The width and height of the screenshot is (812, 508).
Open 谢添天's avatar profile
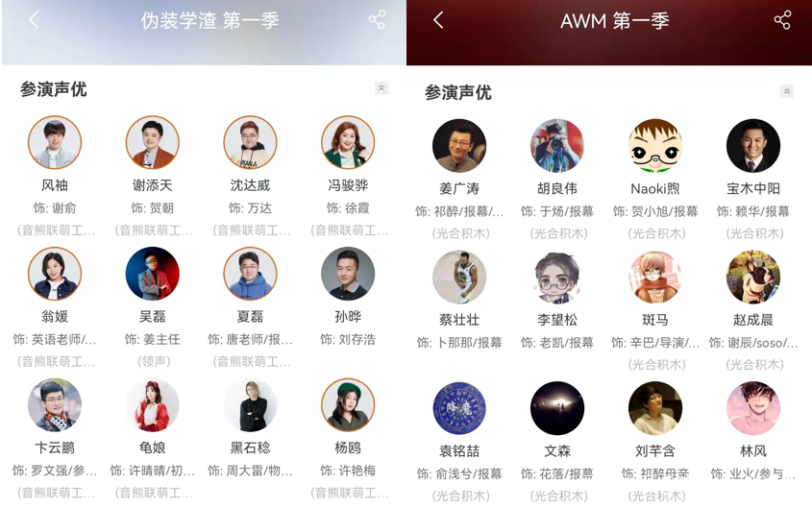pyautogui.click(x=152, y=142)
